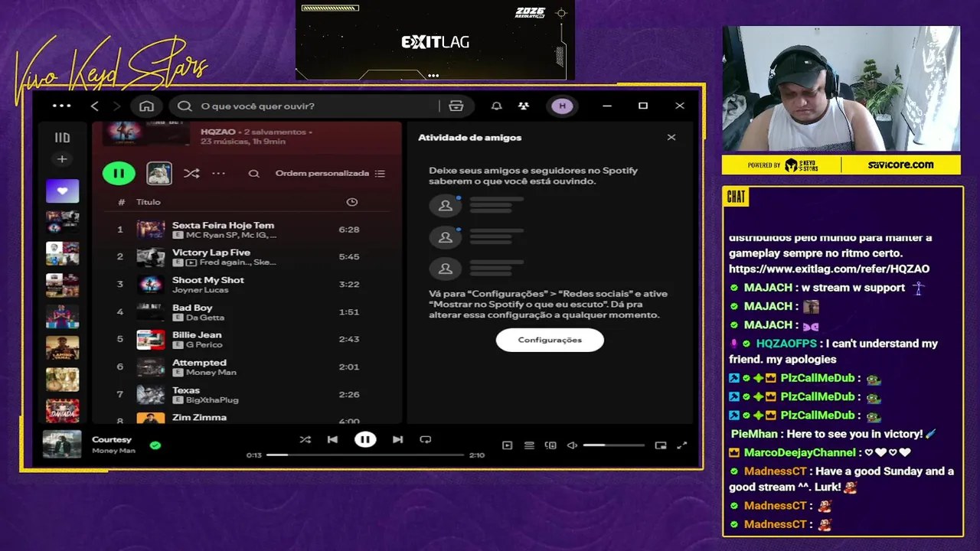Viewport: 980px width, 551px height.
Task: Open Liked Songs heart tile in library
Action: pos(62,191)
